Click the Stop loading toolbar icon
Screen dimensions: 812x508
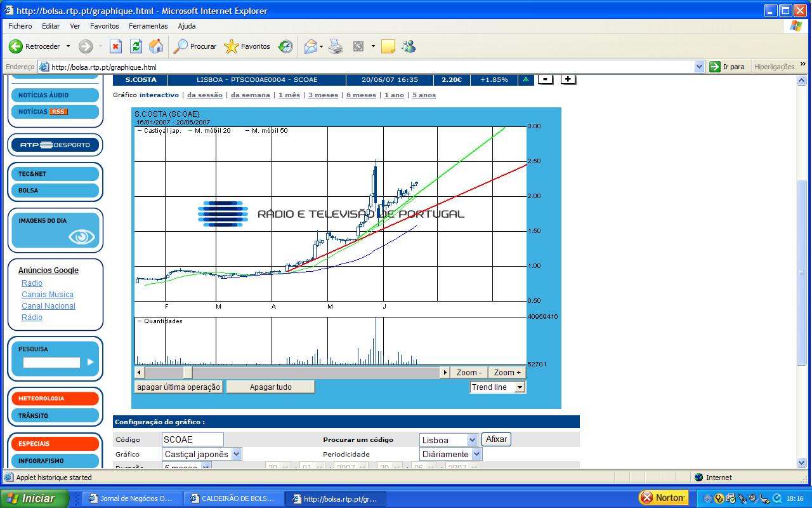(x=115, y=46)
